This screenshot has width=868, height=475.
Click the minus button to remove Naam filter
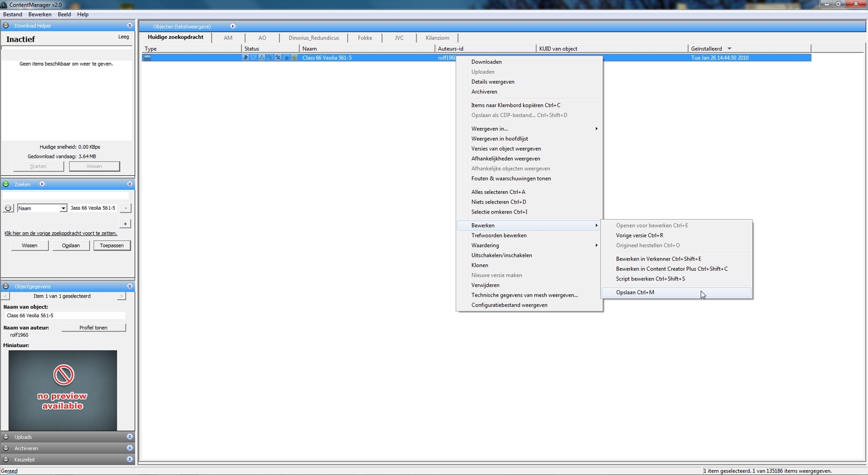coord(125,208)
